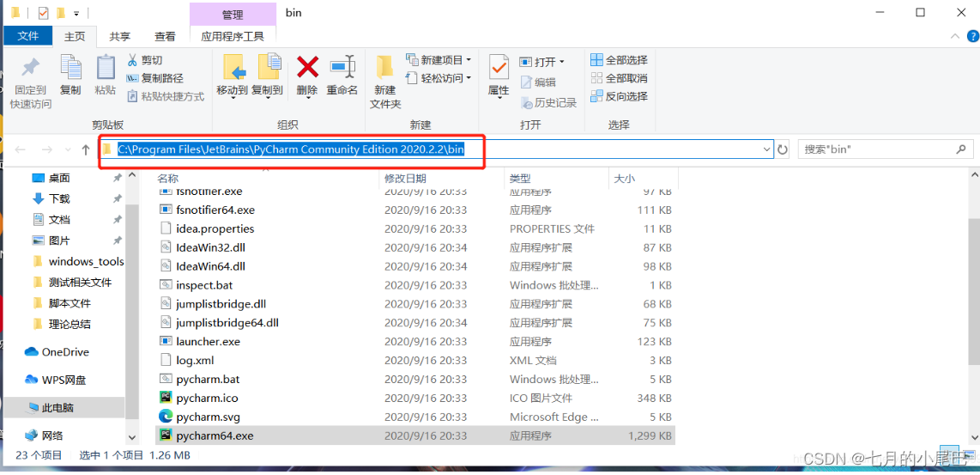Select Documents (文档) in navigation pane

(x=59, y=220)
